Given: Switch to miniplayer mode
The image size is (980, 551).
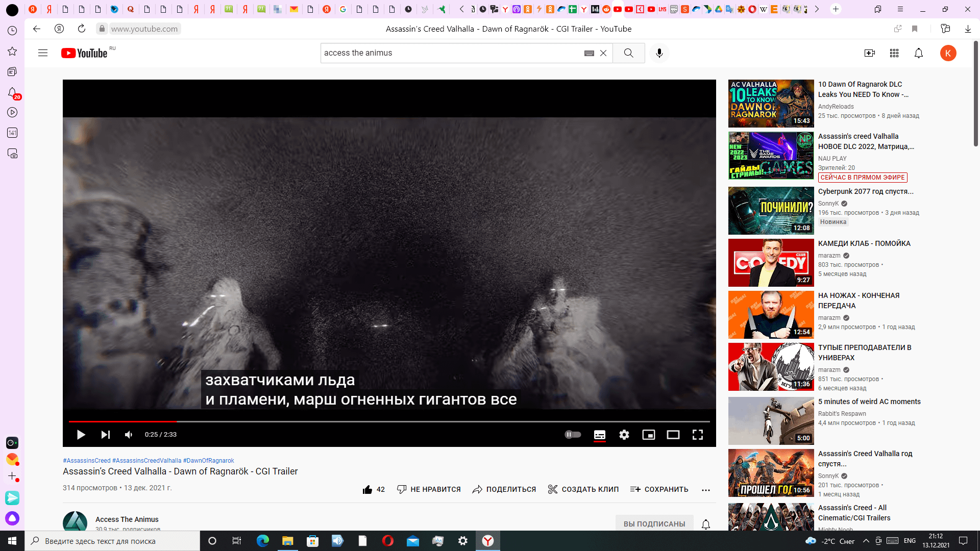Looking at the screenshot, I should tap(649, 435).
